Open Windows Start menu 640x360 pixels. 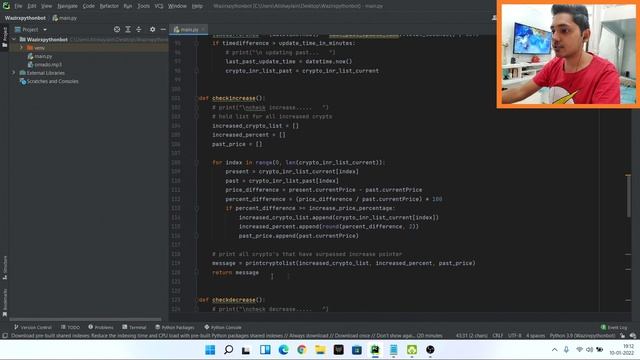click(x=210, y=350)
